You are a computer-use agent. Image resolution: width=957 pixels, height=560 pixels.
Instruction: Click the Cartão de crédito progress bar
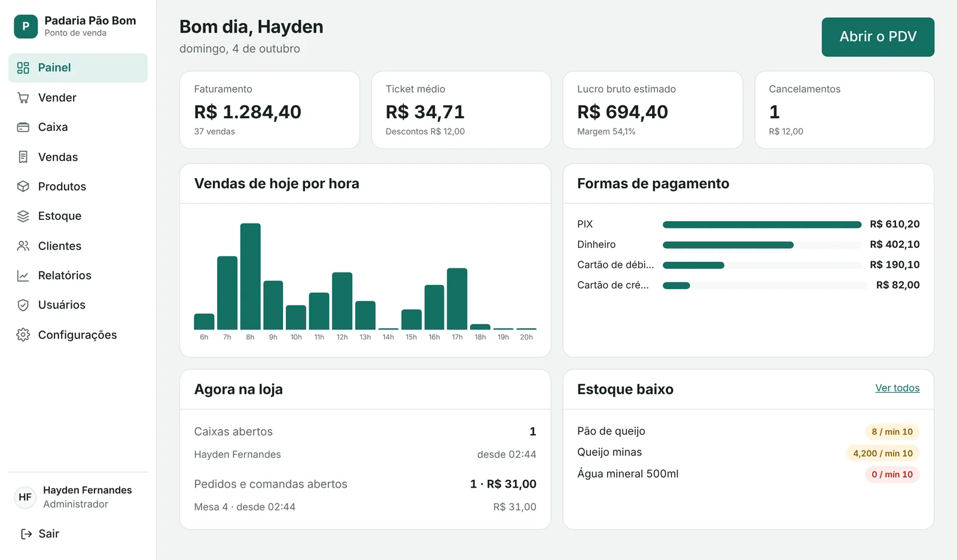tap(765, 286)
